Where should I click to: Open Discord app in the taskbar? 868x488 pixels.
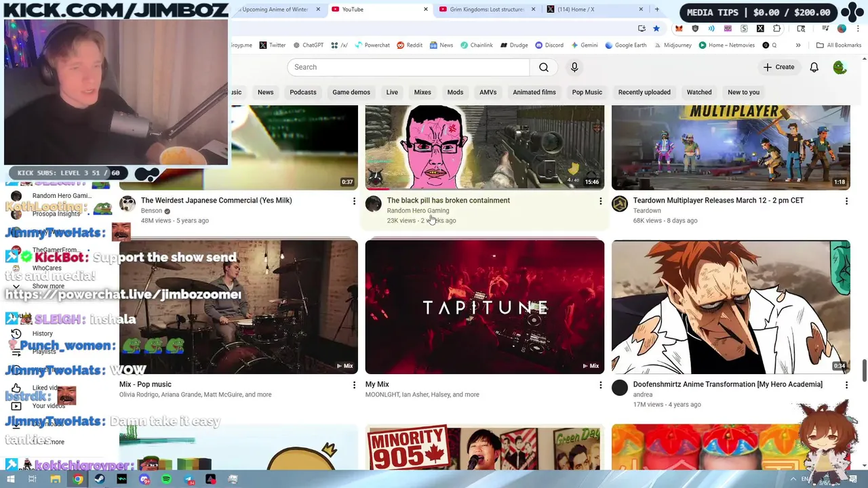pos(144,479)
